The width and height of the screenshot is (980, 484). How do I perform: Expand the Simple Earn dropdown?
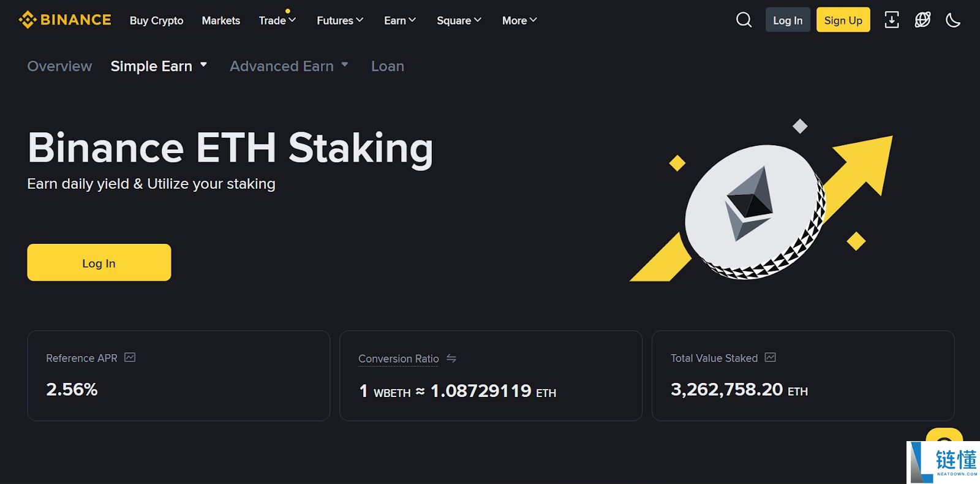pyautogui.click(x=159, y=66)
